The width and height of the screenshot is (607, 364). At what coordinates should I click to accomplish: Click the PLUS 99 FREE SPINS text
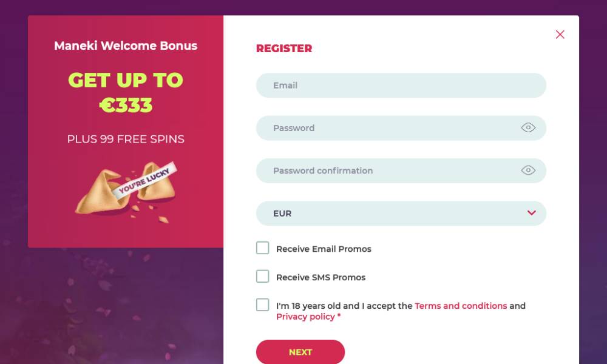pyautogui.click(x=126, y=140)
